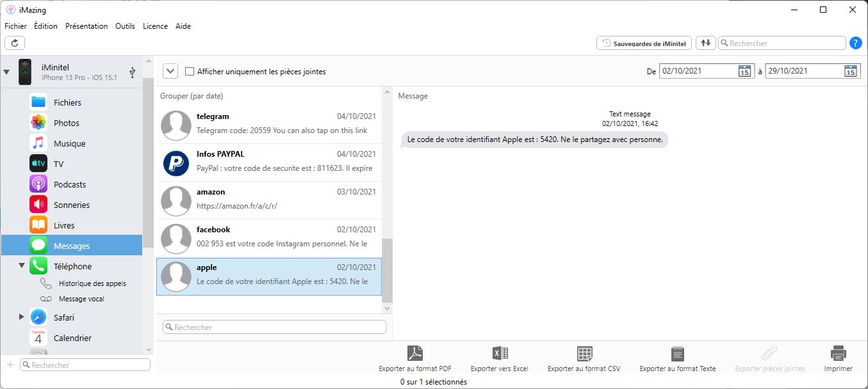The width and height of the screenshot is (868, 389).
Task: Open the Édition menu
Action: (x=45, y=26)
